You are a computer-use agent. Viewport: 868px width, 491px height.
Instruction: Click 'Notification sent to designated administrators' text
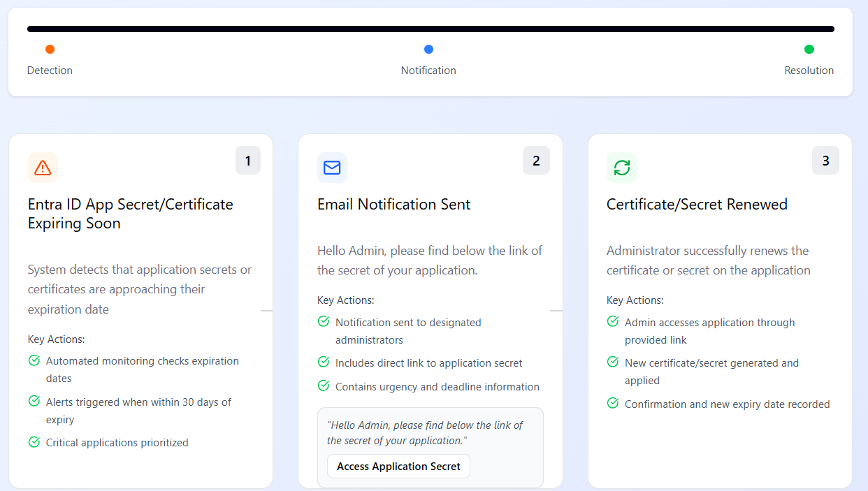pyautogui.click(x=408, y=331)
